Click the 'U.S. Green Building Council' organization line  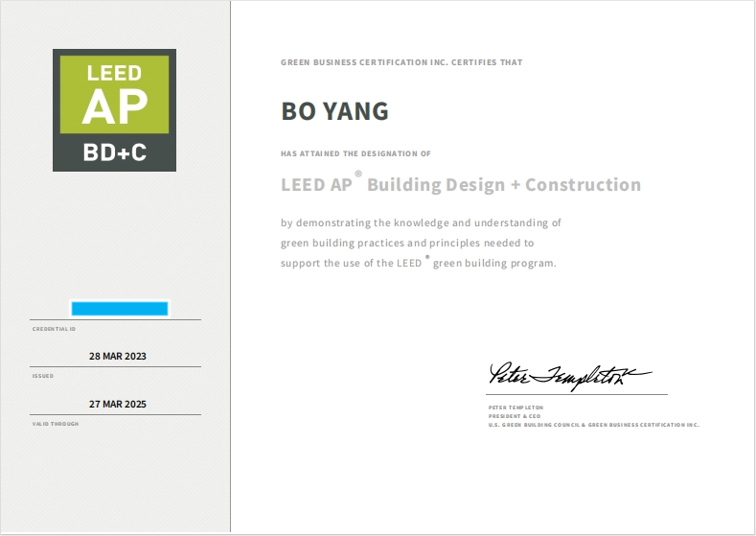pyautogui.click(x=593, y=425)
